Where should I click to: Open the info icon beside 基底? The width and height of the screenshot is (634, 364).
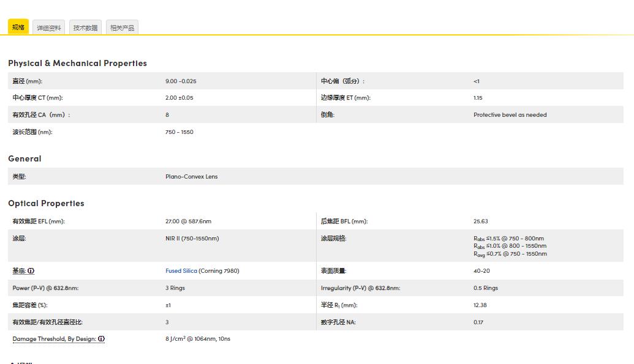point(31,271)
